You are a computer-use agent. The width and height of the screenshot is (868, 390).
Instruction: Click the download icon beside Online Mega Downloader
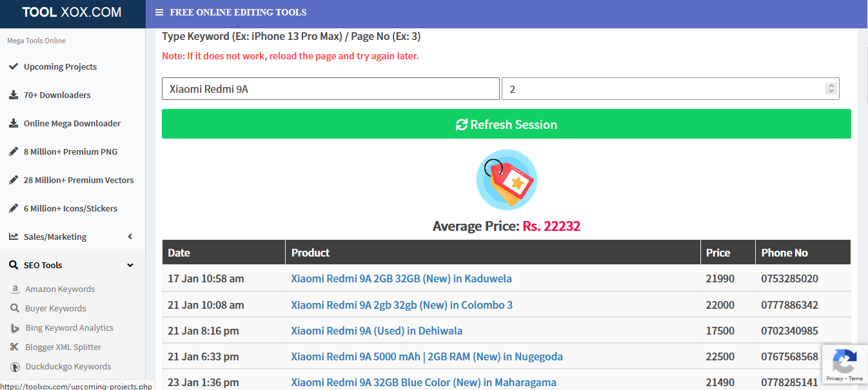[14, 123]
